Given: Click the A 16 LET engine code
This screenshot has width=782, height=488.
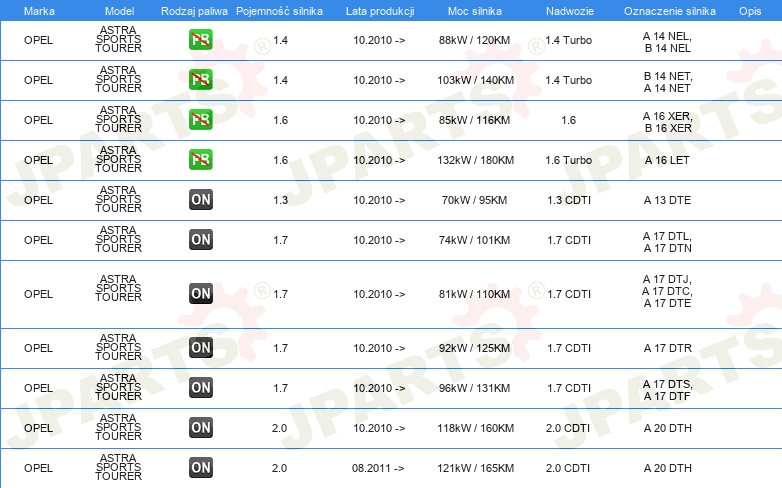Looking at the screenshot, I should pyautogui.click(x=667, y=160).
